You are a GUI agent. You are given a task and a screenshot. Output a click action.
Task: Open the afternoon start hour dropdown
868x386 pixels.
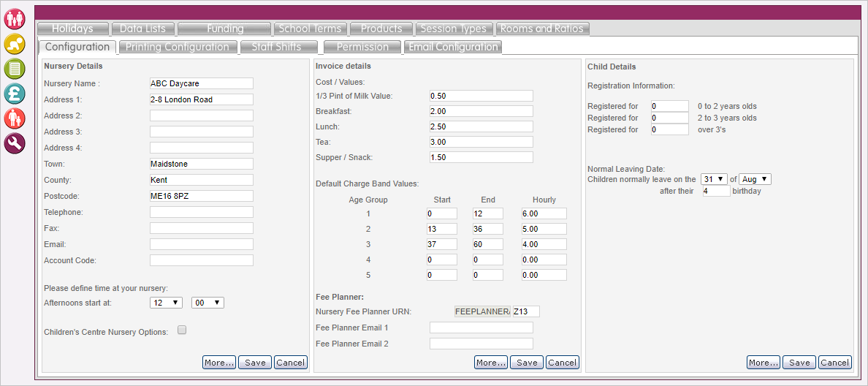point(166,303)
